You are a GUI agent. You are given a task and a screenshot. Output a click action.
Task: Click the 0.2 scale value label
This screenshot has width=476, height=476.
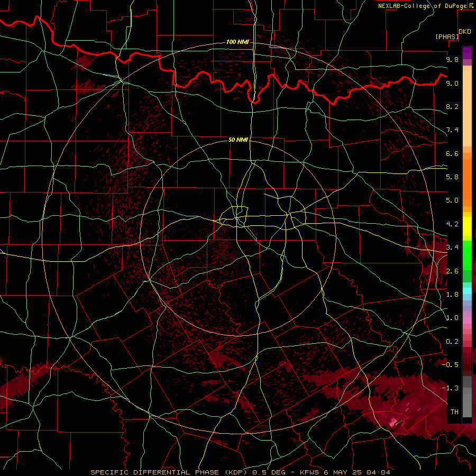point(452,342)
